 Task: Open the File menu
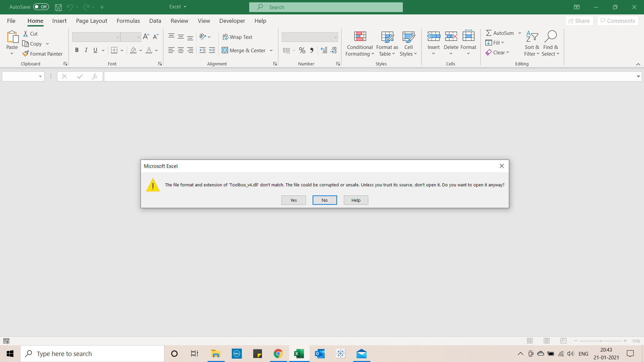(11, 21)
